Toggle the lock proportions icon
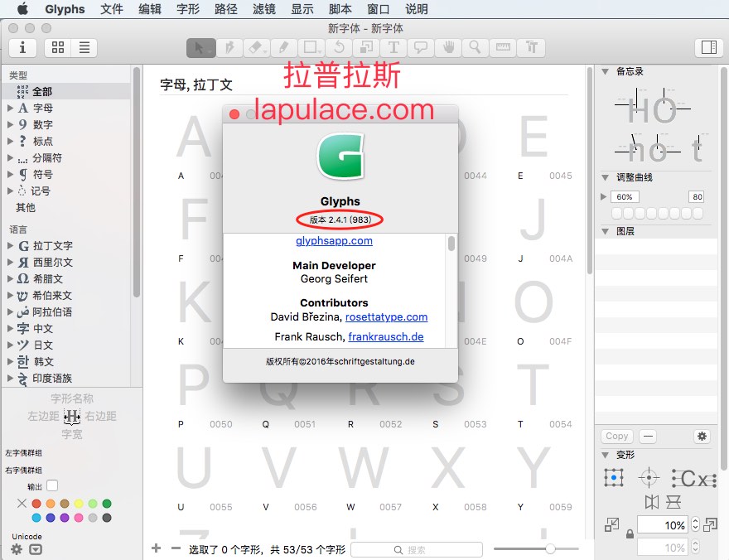This screenshot has width=729, height=560. [630, 534]
